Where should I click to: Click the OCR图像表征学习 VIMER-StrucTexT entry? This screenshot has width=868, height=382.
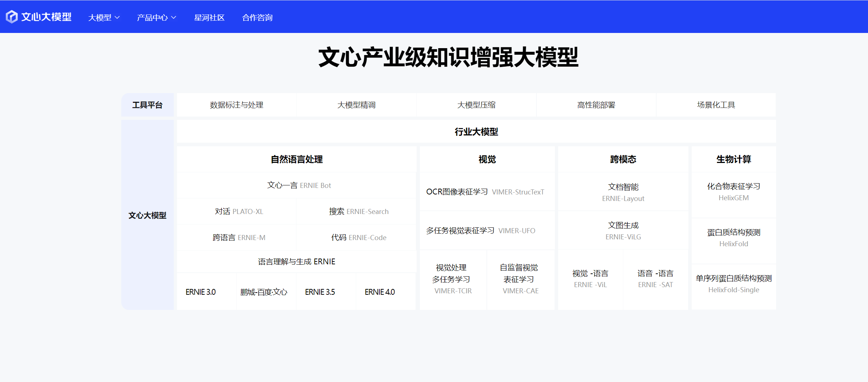(x=486, y=192)
